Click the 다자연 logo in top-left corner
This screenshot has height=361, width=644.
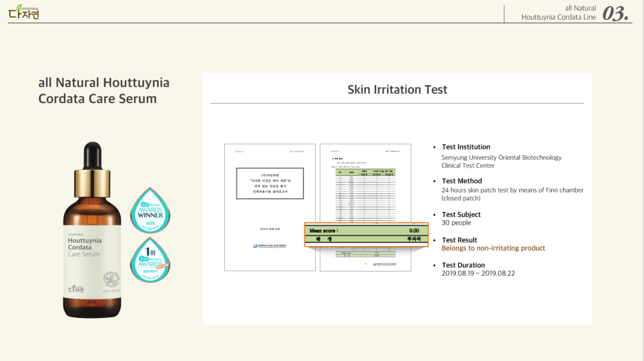pyautogui.click(x=23, y=11)
